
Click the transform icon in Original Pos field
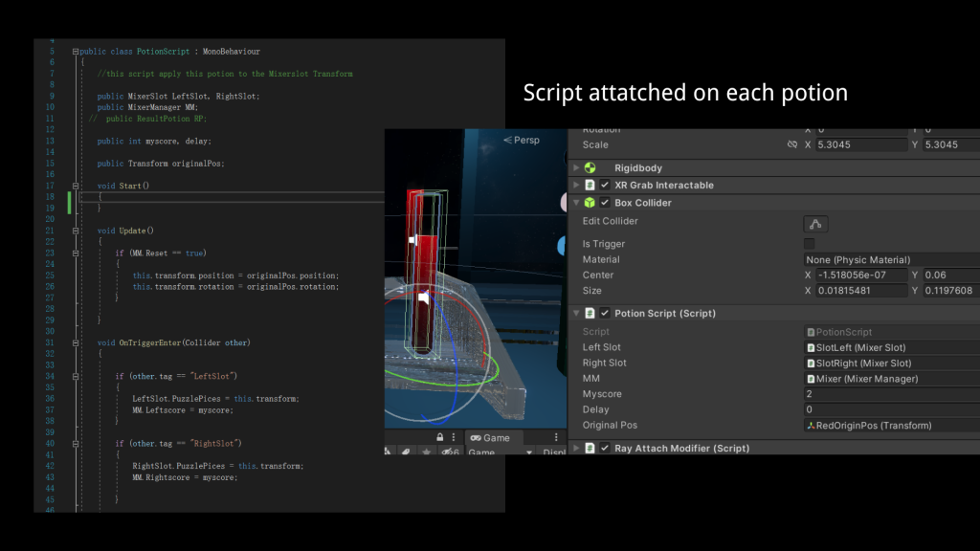pos(811,426)
